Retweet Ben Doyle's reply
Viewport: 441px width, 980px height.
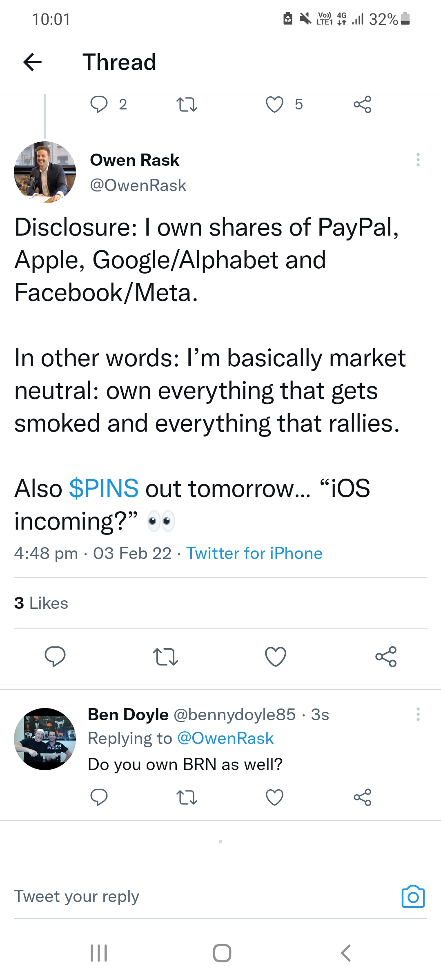(187, 797)
